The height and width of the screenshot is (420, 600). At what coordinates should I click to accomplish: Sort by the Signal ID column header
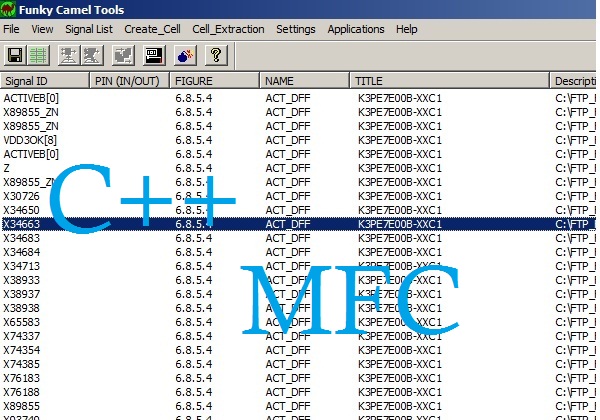[45, 81]
